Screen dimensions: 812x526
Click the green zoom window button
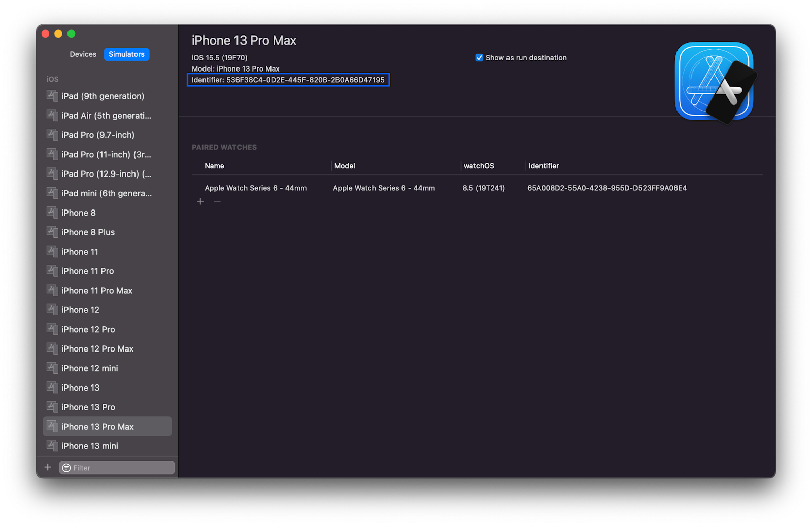[x=72, y=33]
